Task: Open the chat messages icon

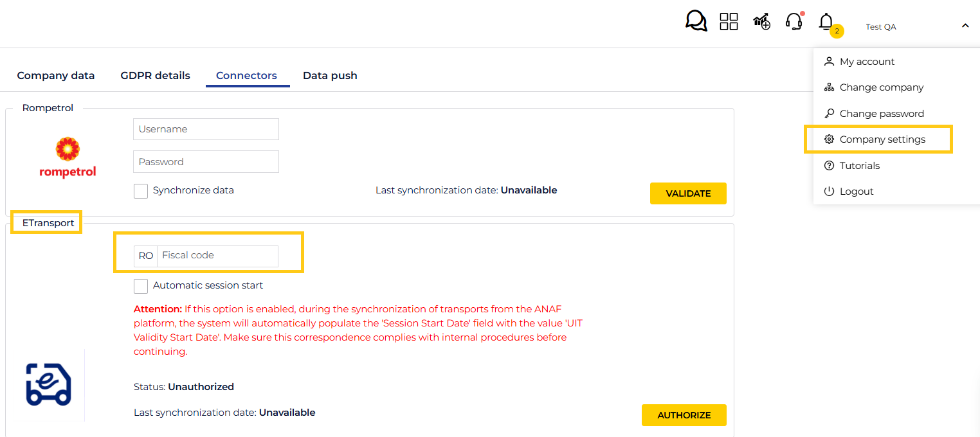Action: (x=696, y=21)
